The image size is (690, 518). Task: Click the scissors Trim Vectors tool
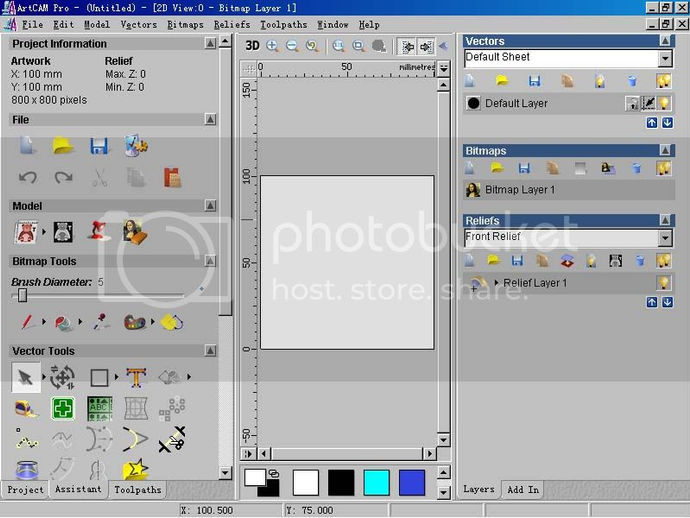click(x=172, y=439)
